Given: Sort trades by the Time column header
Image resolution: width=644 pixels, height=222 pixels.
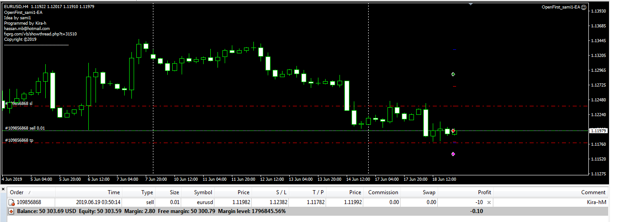Looking at the screenshot, I should pyautogui.click(x=113, y=192).
